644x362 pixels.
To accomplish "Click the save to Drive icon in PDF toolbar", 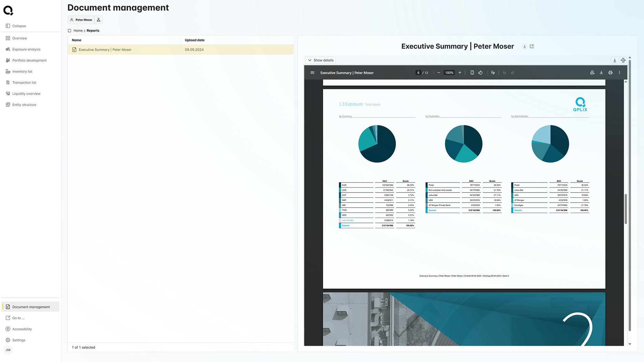I will (592, 73).
